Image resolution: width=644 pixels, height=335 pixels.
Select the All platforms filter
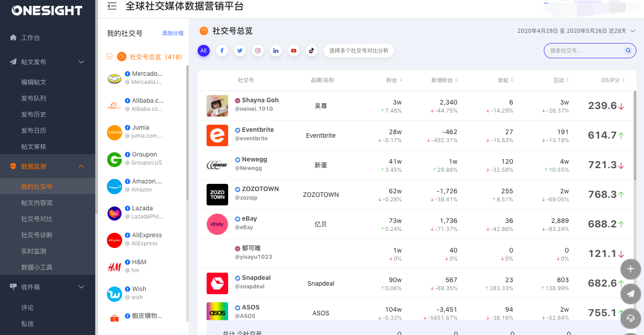[x=203, y=51]
